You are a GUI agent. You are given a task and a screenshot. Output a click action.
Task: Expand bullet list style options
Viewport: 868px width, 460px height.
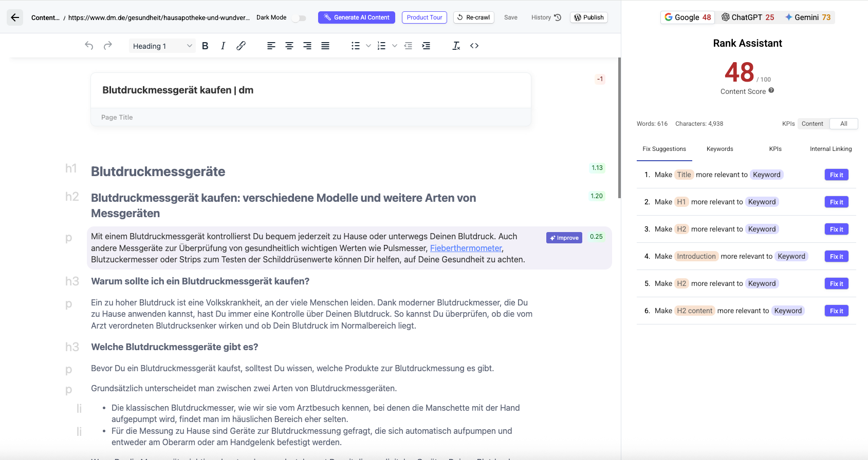[x=368, y=46]
